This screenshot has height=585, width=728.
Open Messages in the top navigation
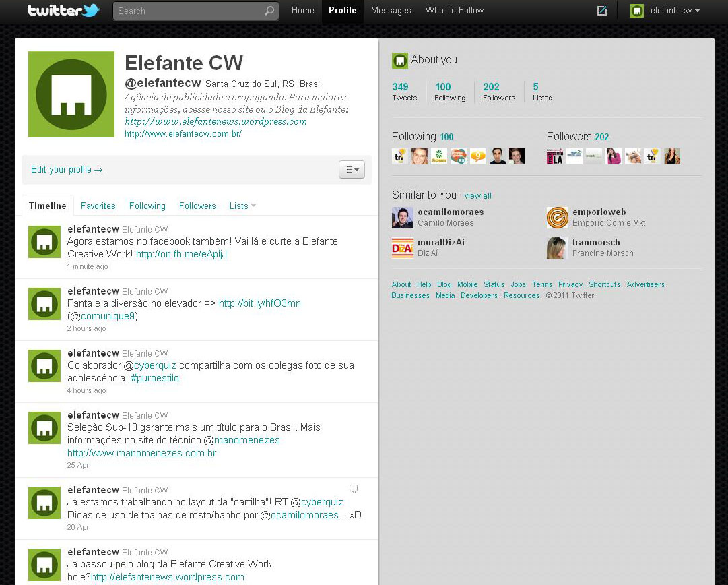tap(391, 11)
